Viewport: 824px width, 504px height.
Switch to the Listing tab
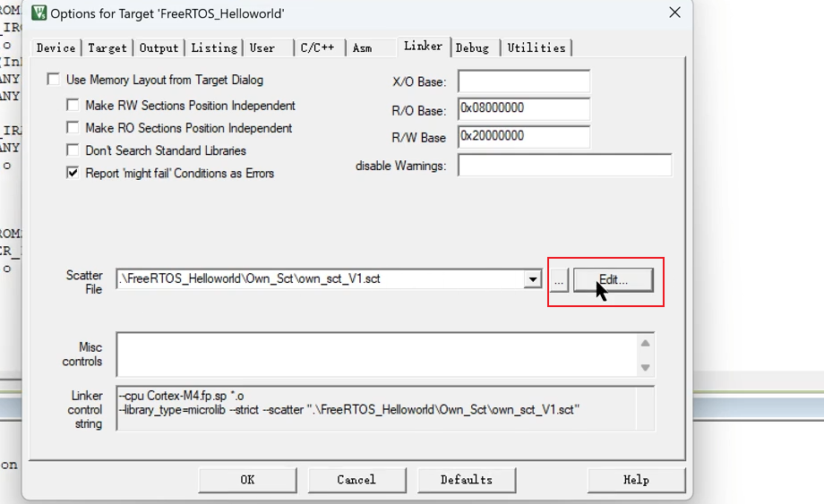point(214,47)
